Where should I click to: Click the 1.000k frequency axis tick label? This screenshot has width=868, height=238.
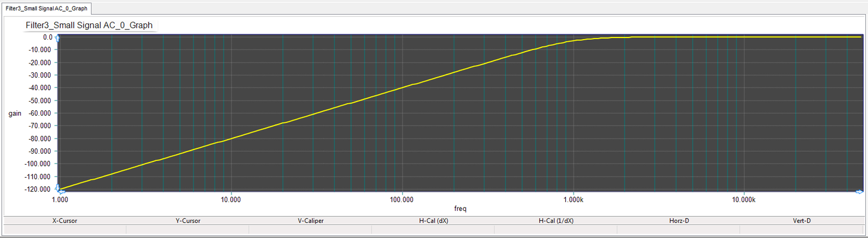(x=573, y=200)
